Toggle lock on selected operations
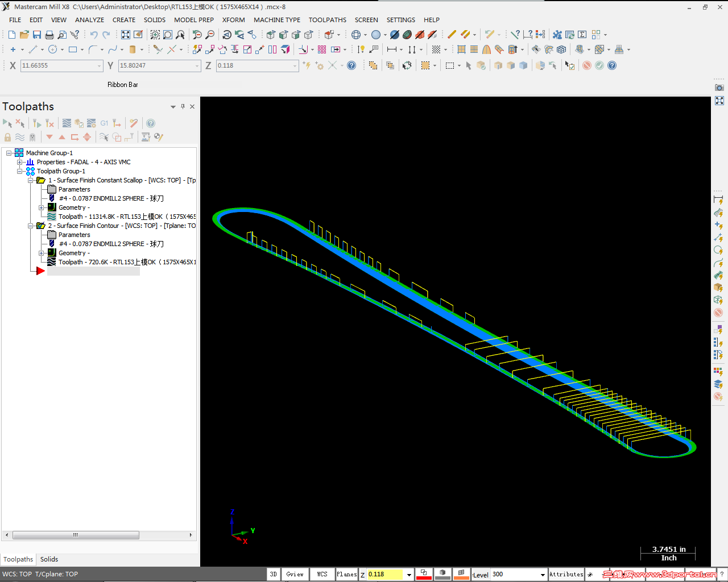This screenshot has width=728, height=582. pyautogui.click(x=7, y=137)
